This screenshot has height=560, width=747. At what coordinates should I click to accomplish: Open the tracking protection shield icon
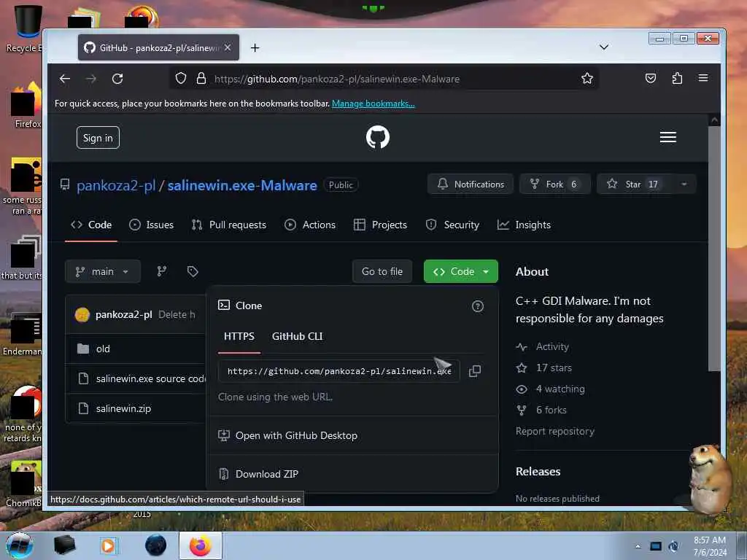[x=181, y=79]
